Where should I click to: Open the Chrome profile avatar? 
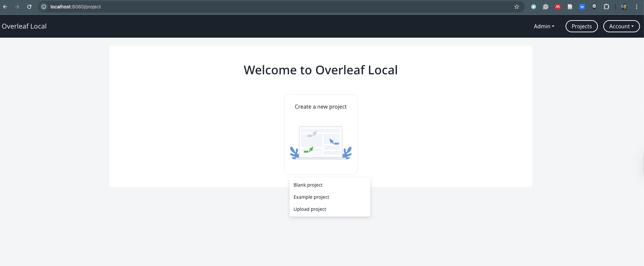624,7
